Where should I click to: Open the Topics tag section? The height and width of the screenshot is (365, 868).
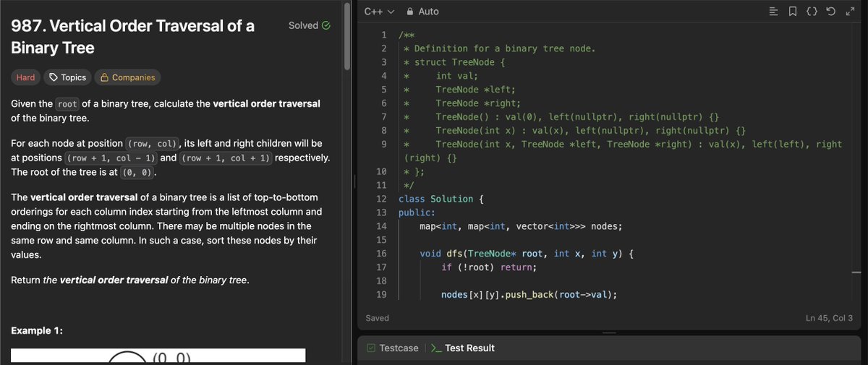pyautogui.click(x=68, y=77)
